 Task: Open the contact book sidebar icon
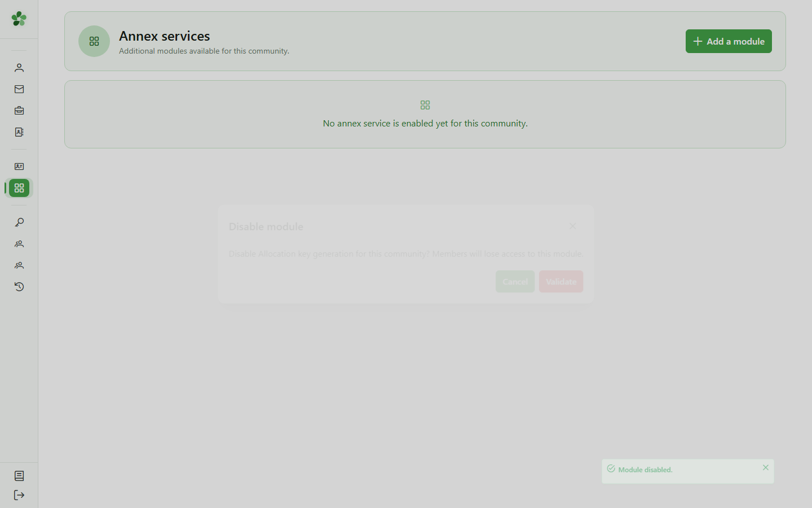pos(19,132)
